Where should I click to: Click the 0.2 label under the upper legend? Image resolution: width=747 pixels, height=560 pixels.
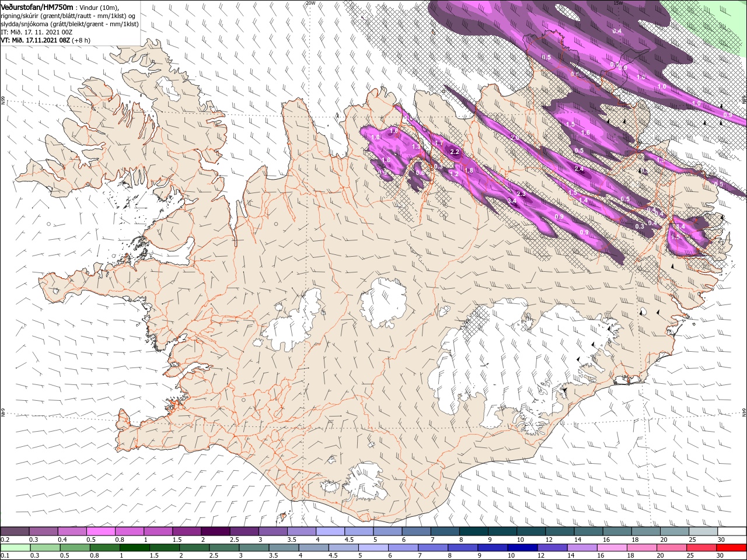coord(5,540)
